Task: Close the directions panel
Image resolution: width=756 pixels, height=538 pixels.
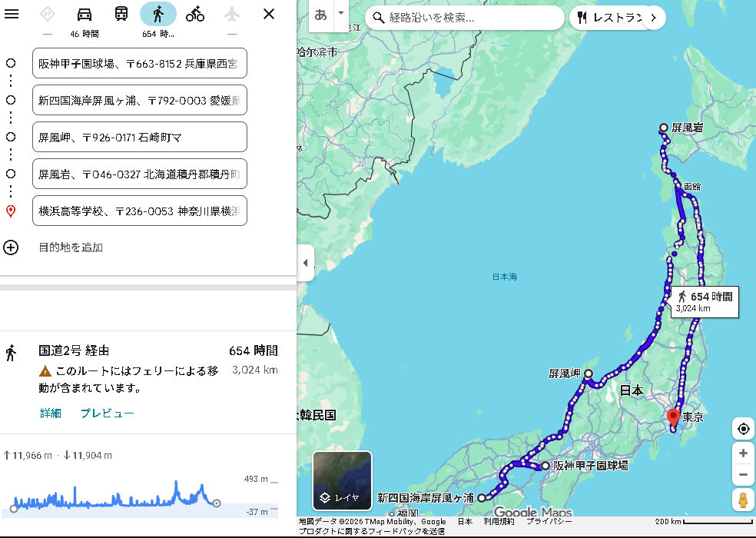Action: pos(269,14)
